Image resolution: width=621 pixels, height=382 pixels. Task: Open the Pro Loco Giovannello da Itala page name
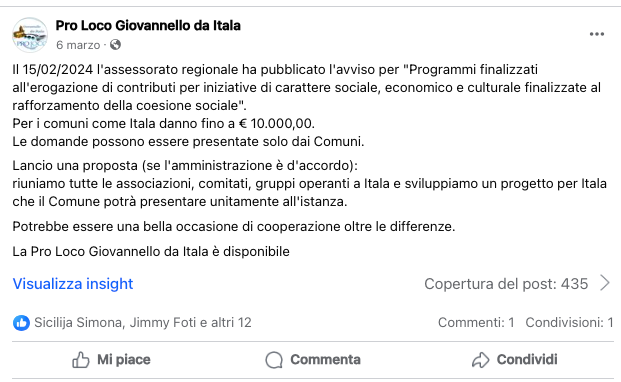148,26
